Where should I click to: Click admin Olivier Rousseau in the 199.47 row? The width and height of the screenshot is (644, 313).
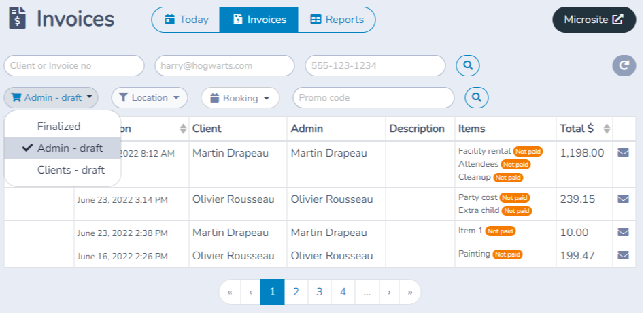pyautogui.click(x=332, y=256)
